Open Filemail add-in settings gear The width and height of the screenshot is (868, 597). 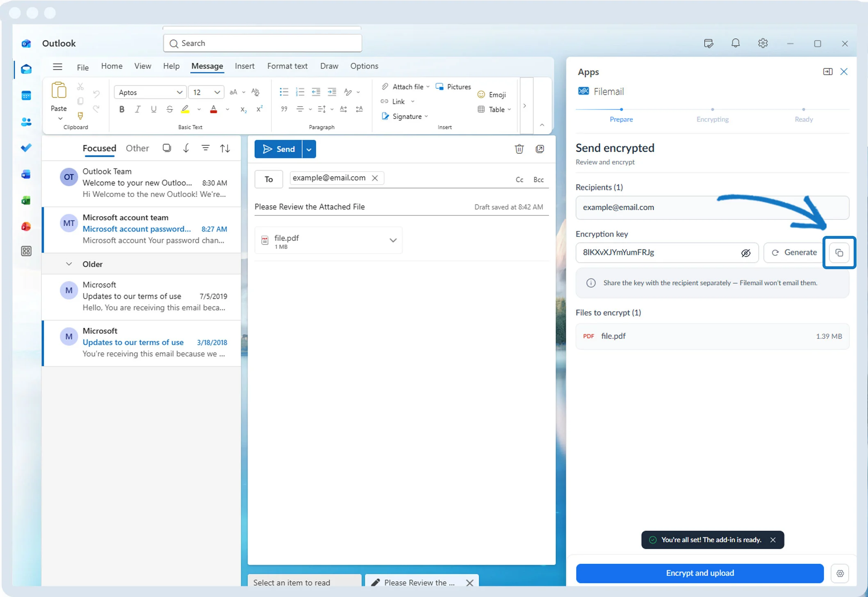(x=840, y=573)
